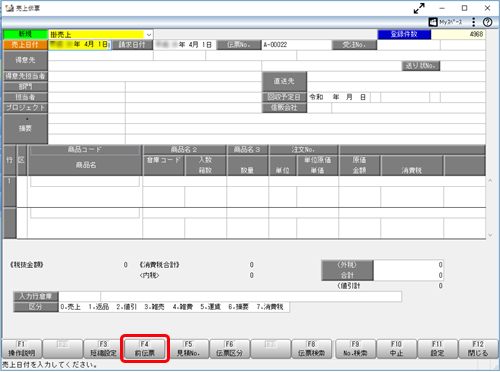Image resolution: width=500 pixels, height=372 pixels.
Task: Click the 直送先 label button
Action: coord(284,81)
